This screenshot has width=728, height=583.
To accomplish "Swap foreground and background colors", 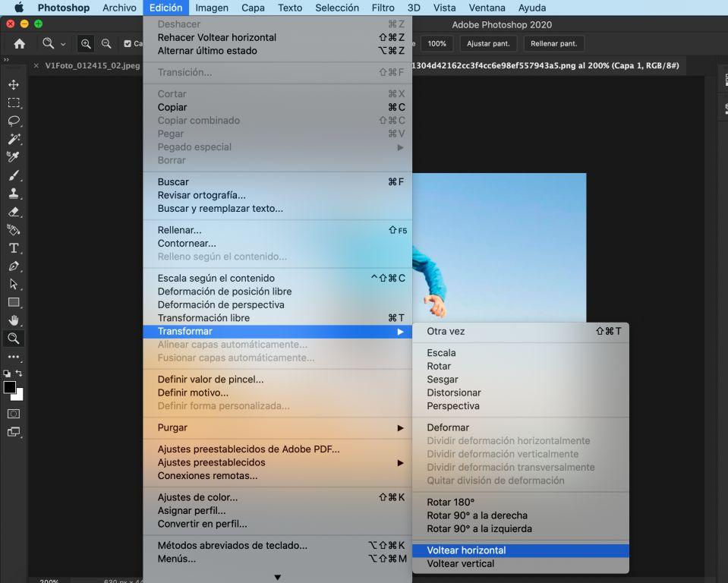I will coord(18,373).
